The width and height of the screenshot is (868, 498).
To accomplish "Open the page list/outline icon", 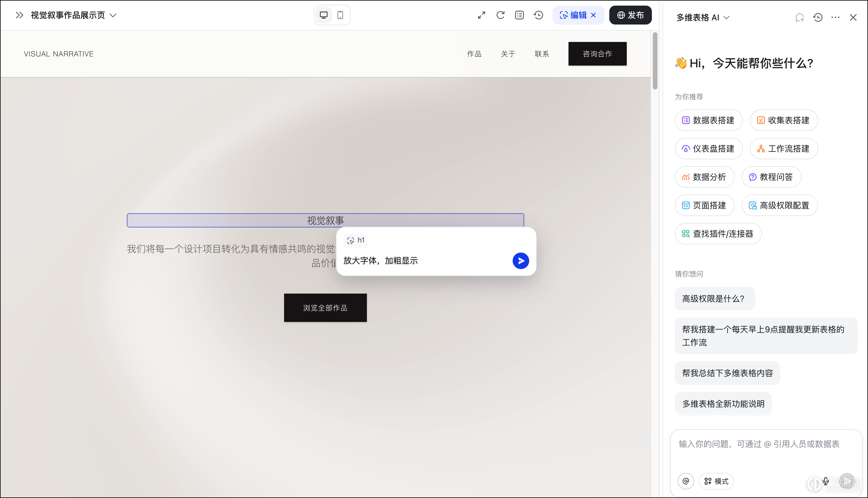I will click(519, 15).
